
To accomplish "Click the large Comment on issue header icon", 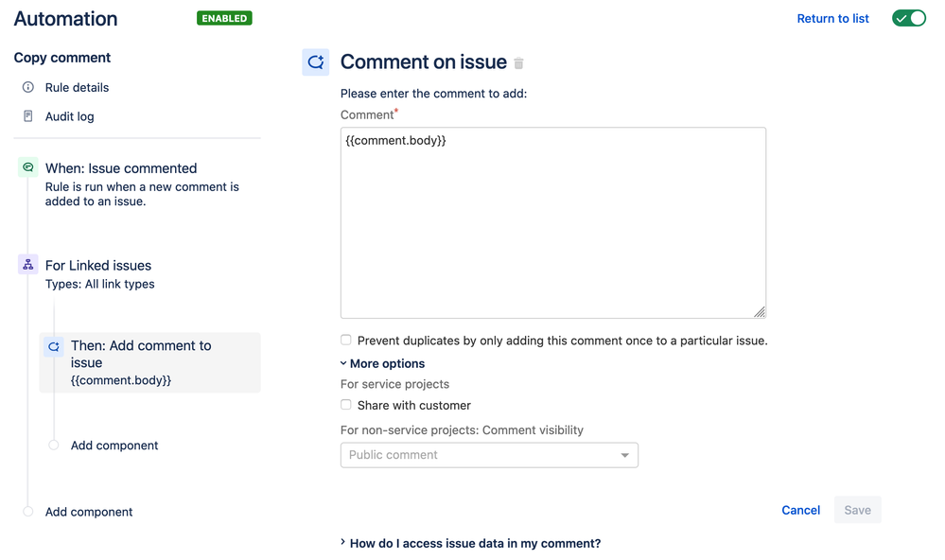I will [316, 62].
